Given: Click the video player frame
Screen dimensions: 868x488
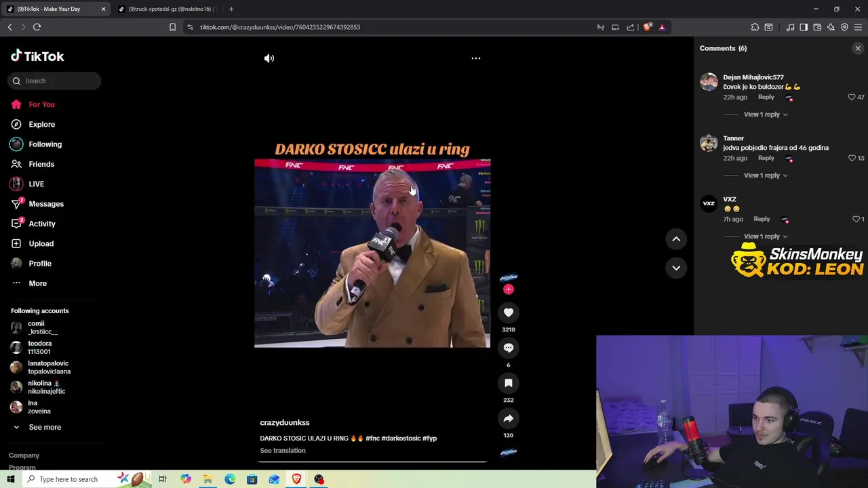Looking at the screenshot, I should 372,253.
